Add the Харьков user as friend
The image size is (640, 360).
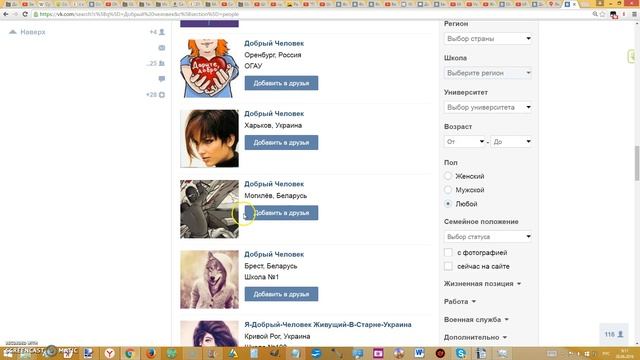coord(281,143)
